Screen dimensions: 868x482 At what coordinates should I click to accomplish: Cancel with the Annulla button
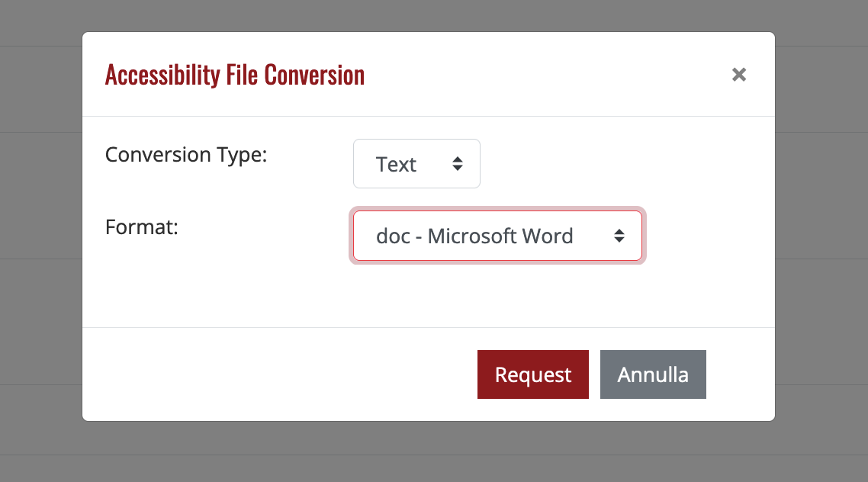pos(652,374)
